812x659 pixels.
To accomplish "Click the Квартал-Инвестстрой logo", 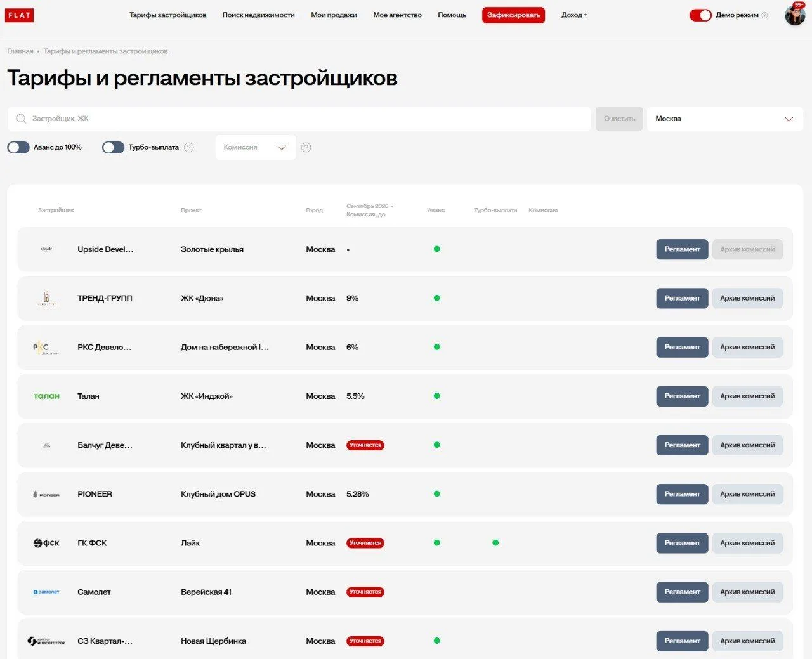I will click(x=46, y=641).
